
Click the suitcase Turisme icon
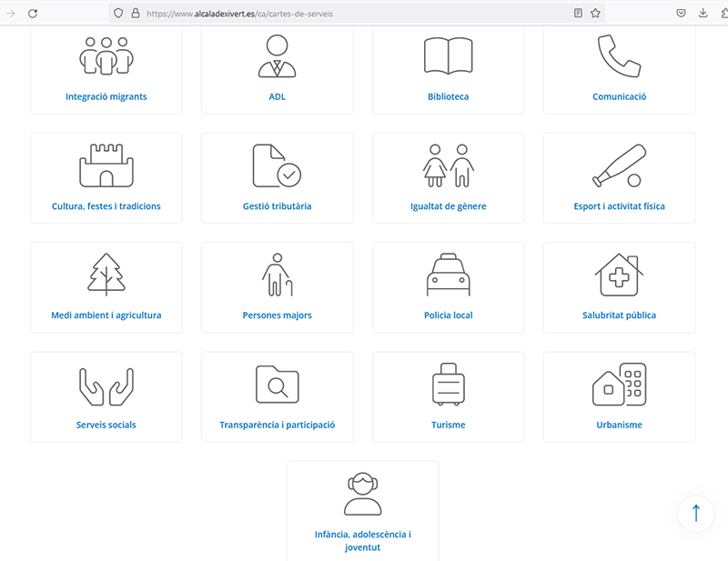click(448, 384)
